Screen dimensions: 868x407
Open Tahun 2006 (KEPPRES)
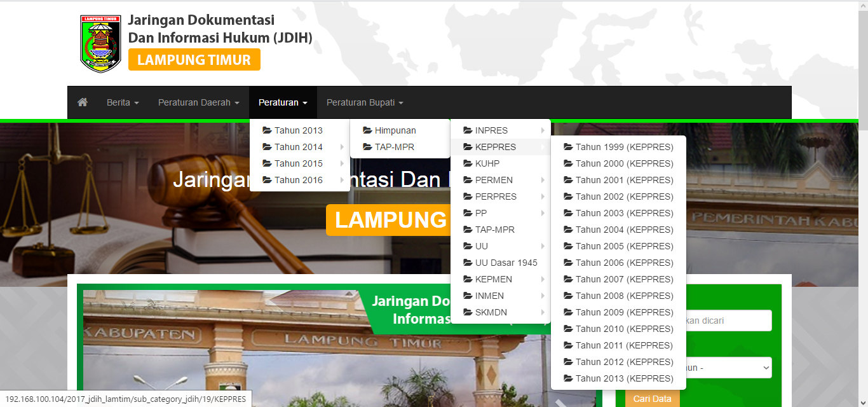pyautogui.click(x=618, y=263)
